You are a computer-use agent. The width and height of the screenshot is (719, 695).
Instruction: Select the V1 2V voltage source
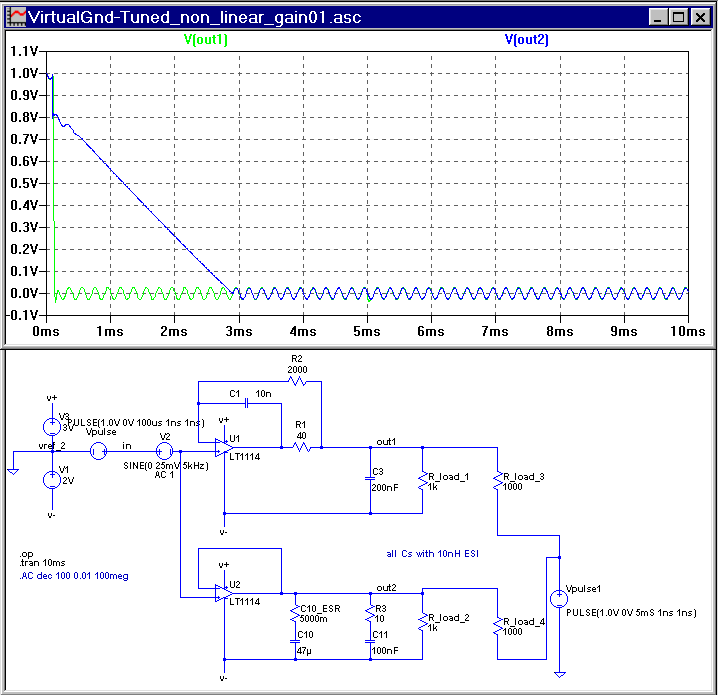point(51,479)
